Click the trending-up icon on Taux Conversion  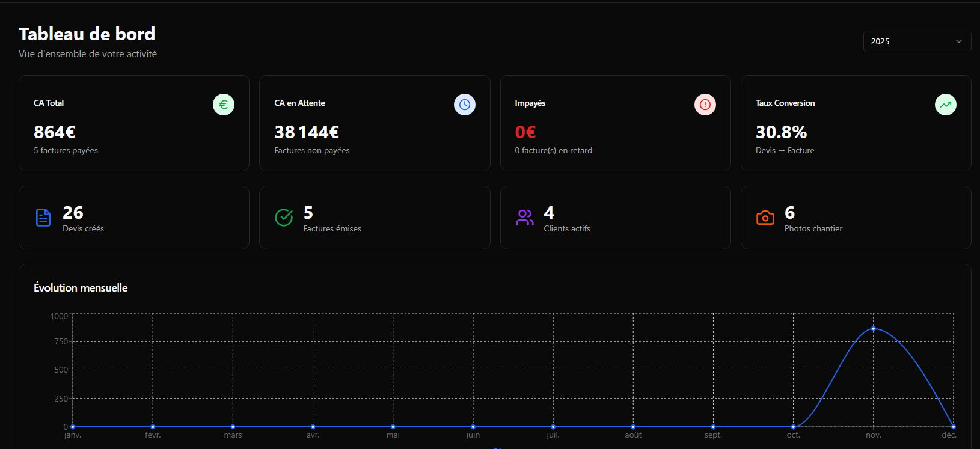pos(945,105)
